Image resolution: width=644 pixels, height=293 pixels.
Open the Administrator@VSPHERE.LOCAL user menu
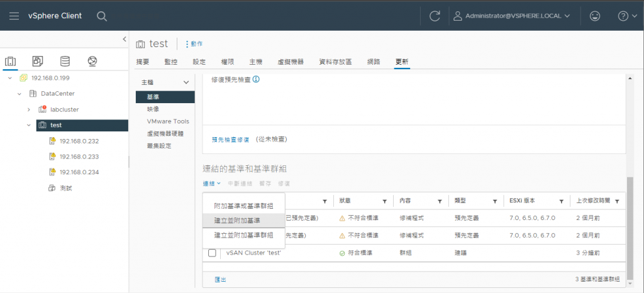tap(512, 16)
